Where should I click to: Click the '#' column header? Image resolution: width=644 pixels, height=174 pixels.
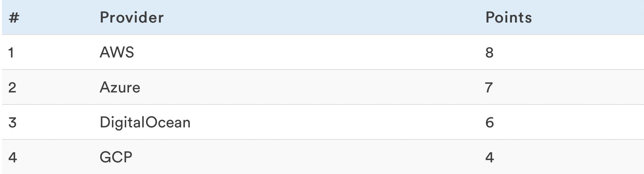pos(14,17)
